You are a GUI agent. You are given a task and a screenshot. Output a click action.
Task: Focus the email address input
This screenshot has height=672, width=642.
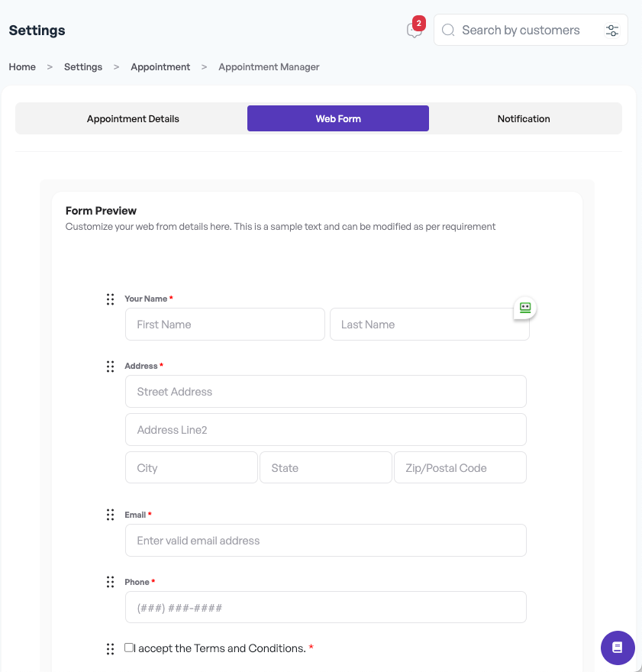325,541
